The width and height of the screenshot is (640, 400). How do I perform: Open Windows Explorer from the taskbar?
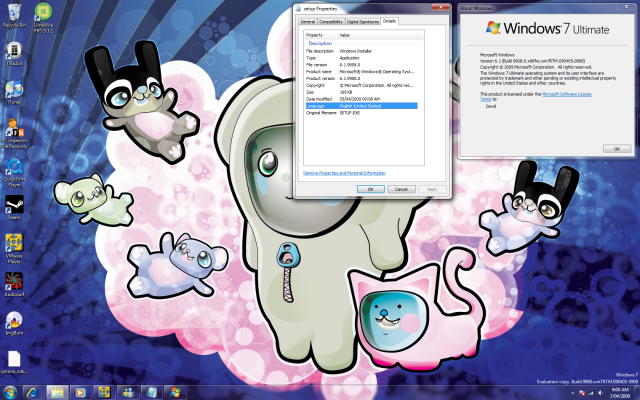pyautogui.click(x=57, y=392)
